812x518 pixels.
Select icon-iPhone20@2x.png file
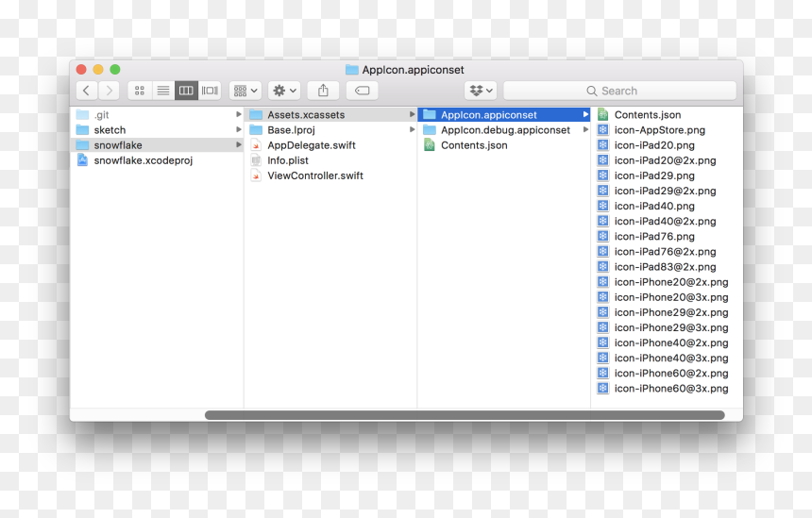click(663, 282)
